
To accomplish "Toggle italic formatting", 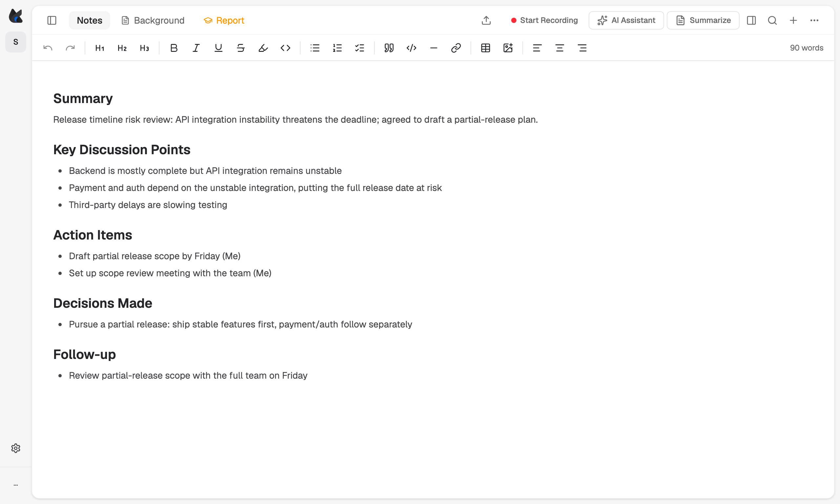I will [196, 48].
